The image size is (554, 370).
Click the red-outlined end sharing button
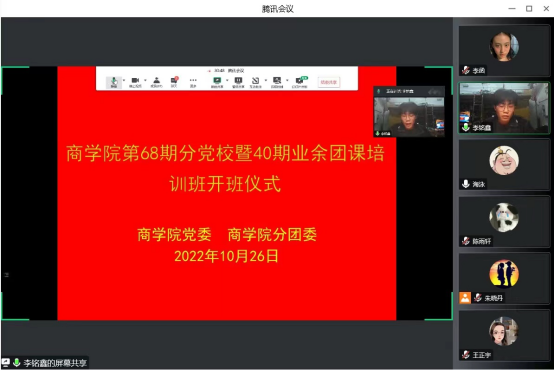329,82
